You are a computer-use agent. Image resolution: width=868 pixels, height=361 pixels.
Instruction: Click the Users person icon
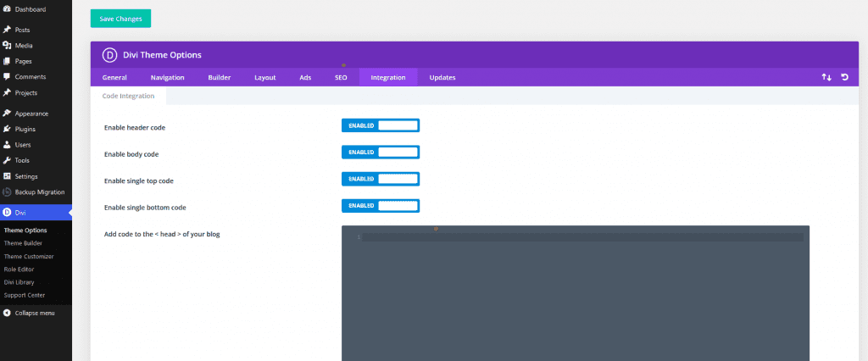tap(7, 145)
